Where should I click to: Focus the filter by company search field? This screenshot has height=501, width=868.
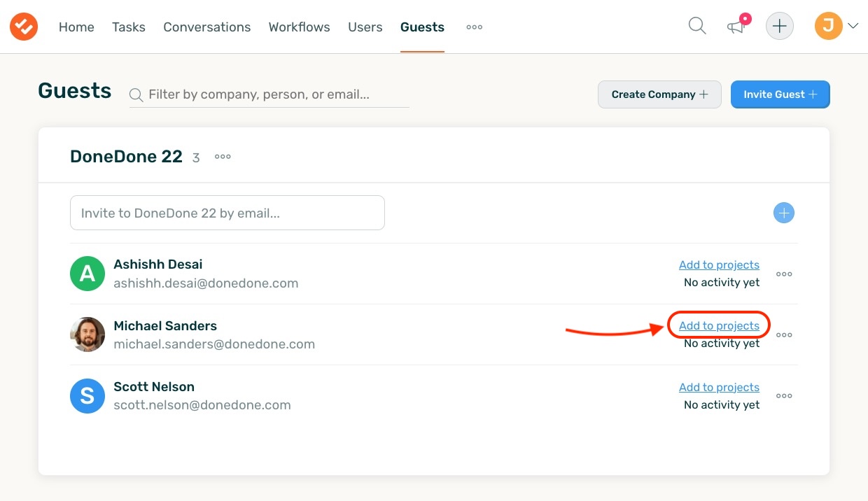click(x=269, y=94)
